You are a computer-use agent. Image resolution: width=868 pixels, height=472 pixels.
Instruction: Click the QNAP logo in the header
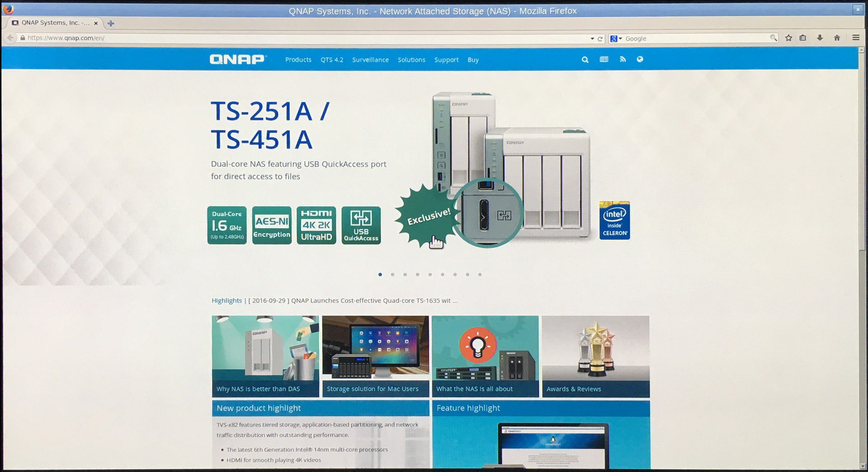(238, 59)
